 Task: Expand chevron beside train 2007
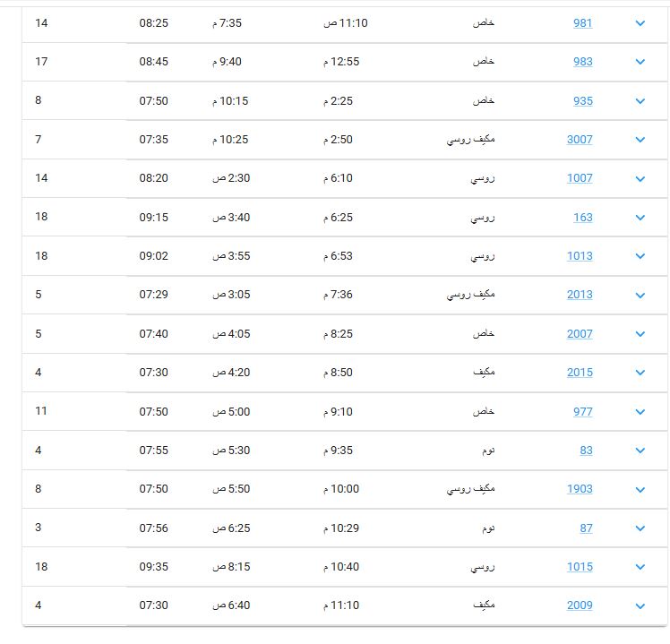click(640, 334)
